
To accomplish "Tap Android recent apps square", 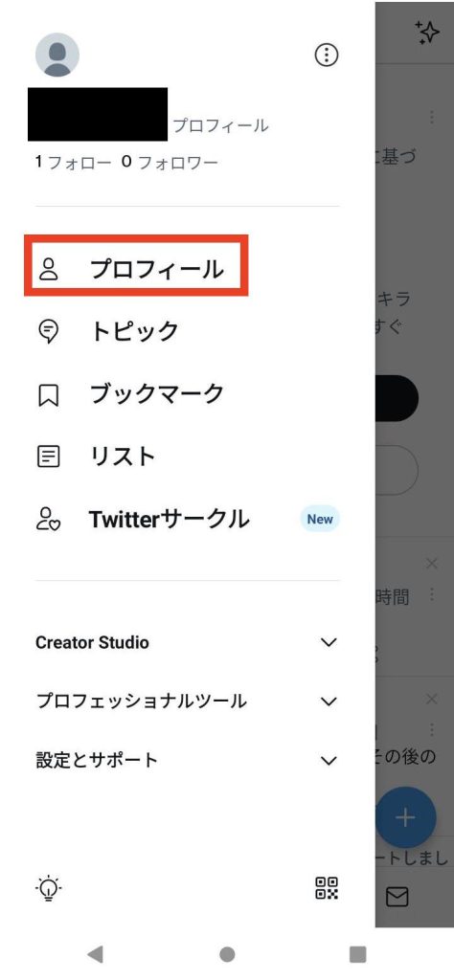I will pos(357,954).
